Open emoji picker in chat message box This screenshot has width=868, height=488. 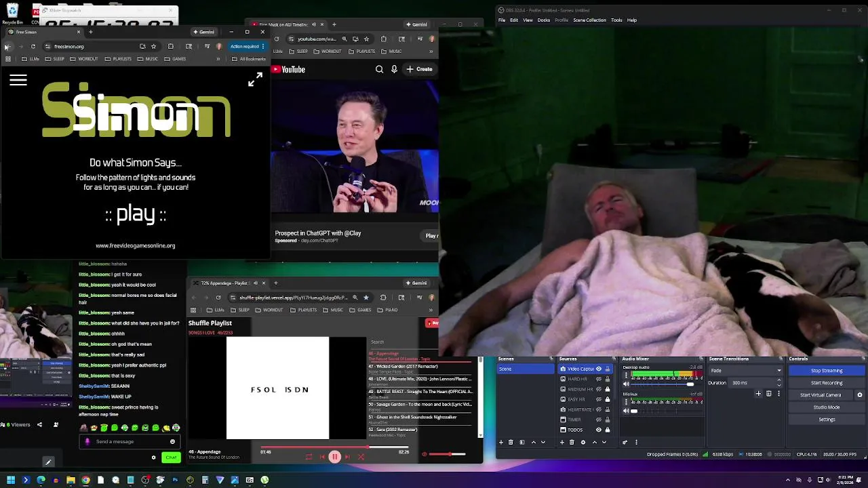point(172,441)
